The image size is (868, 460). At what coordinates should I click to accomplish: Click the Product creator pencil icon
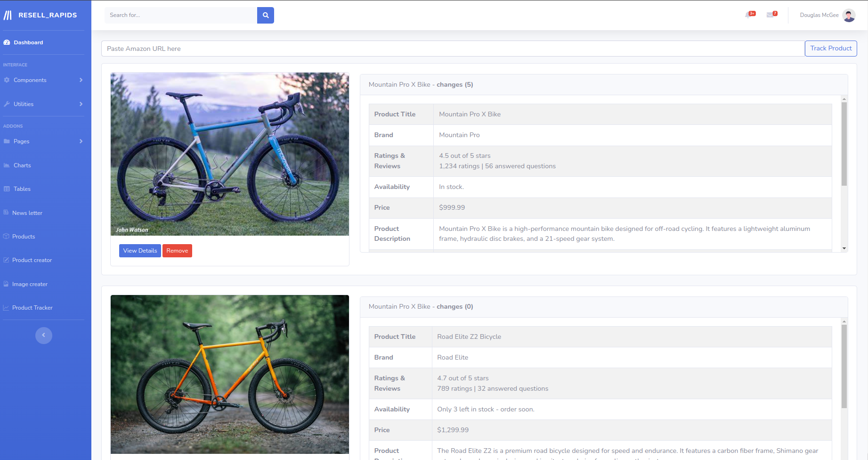click(6, 260)
